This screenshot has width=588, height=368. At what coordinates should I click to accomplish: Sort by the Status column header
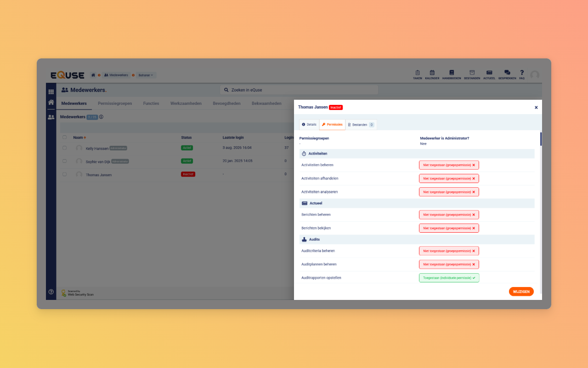pos(187,138)
